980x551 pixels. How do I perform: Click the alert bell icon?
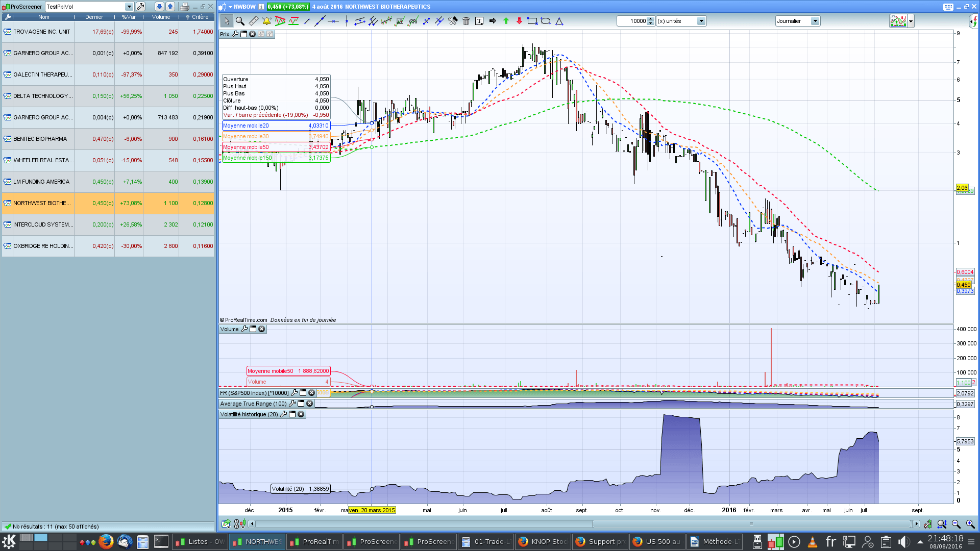tap(266, 21)
